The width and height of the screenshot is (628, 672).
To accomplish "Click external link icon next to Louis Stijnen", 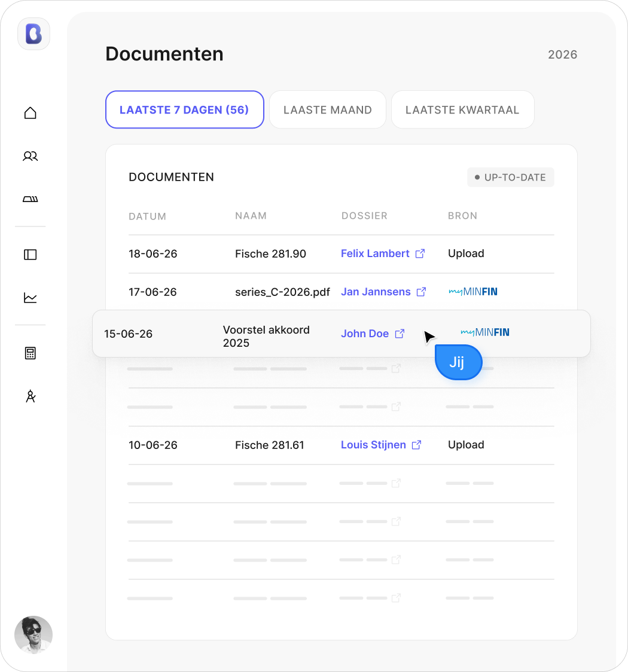I will click(416, 445).
